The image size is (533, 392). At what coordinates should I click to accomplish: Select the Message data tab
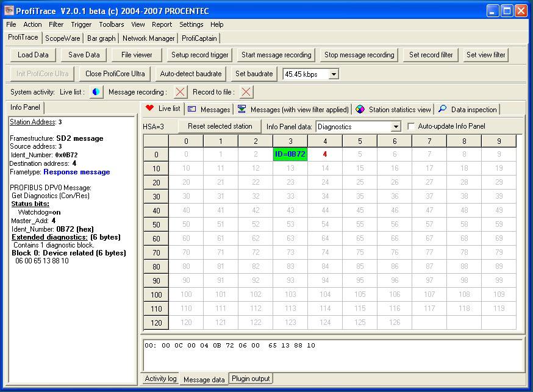[x=204, y=379]
